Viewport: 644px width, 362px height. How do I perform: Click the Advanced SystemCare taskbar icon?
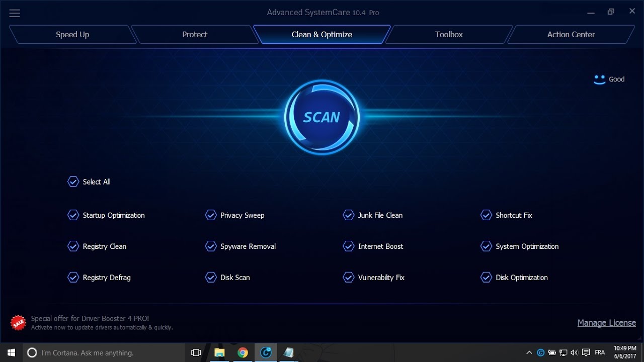(x=266, y=352)
